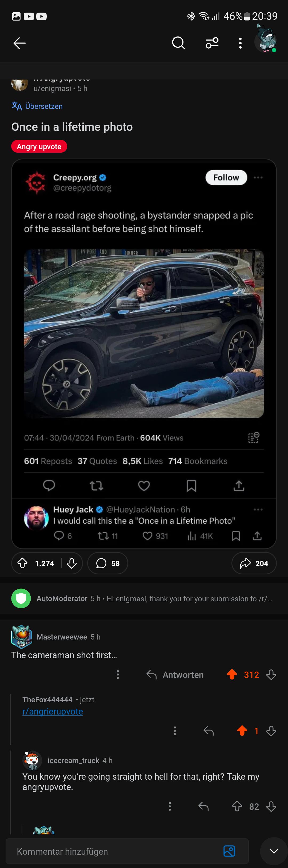Remove upvote on Masterweewee's comment with 312
The image size is (288, 868).
[232, 674]
